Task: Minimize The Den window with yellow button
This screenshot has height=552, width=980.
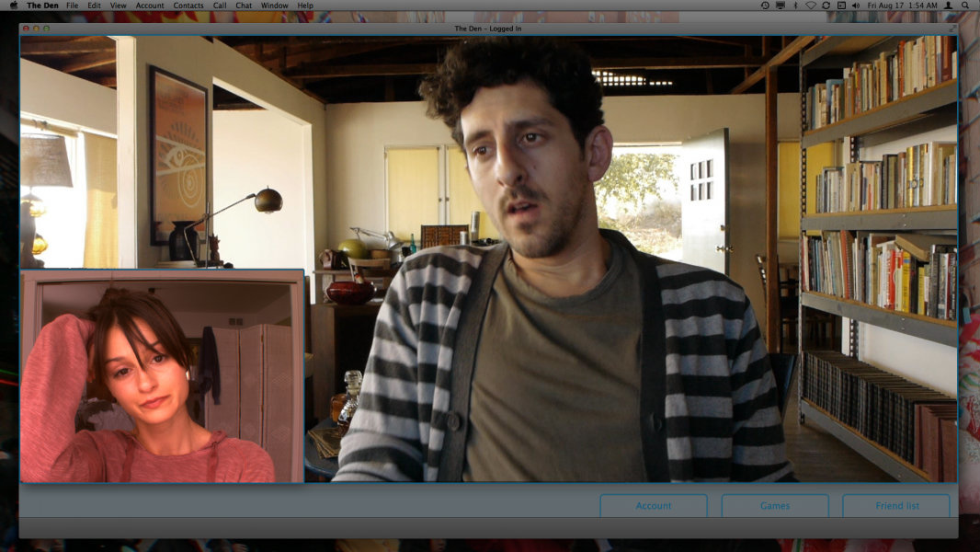Action: pos(36,29)
